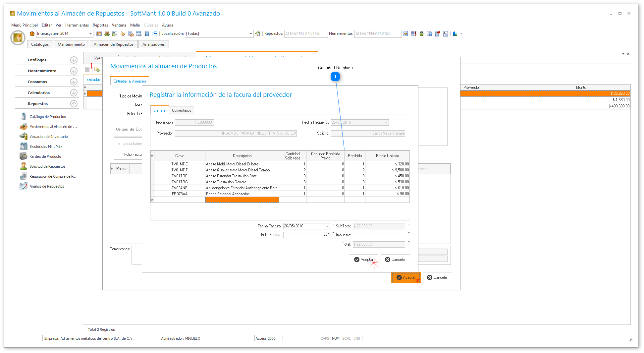The image size is (644, 353).
Task: Click the green bug toolbar icon
Action: pos(421,34)
